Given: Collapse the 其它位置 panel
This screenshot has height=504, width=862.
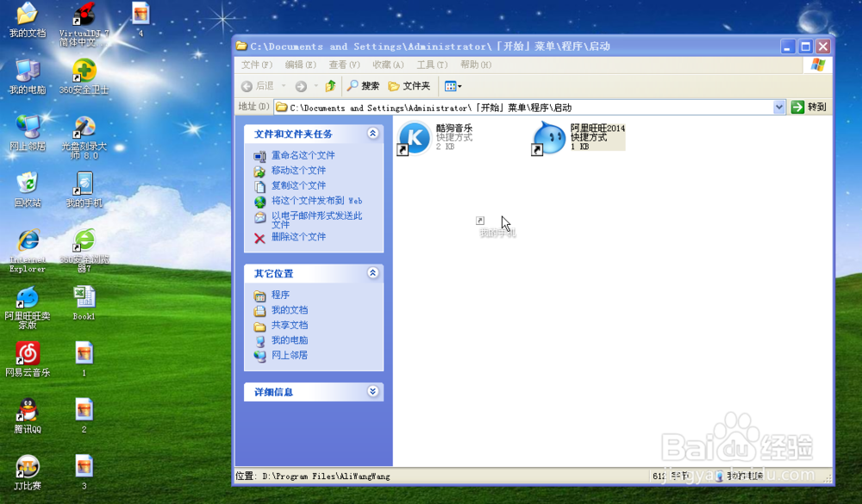Looking at the screenshot, I should 372,273.
